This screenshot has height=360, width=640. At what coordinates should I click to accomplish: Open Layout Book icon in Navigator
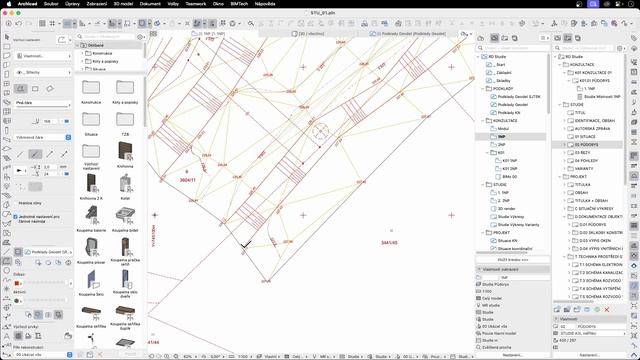click(x=504, y=38)
